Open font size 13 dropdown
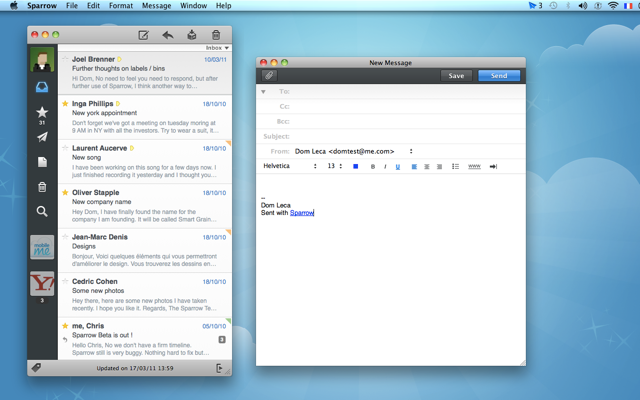Viewport: 640px width, 400px height. [x=335, y=166]
